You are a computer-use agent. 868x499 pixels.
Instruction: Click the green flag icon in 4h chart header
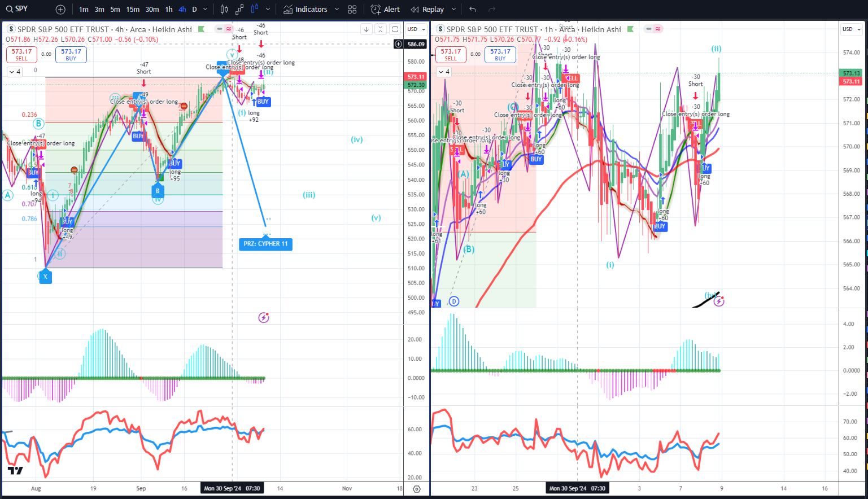point(202,29)
